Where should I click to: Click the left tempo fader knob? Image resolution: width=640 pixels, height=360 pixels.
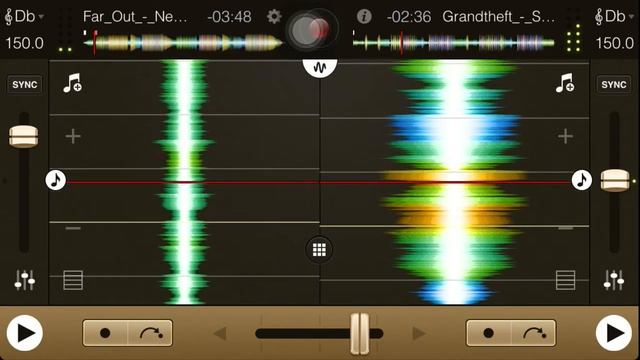(24, 136)
